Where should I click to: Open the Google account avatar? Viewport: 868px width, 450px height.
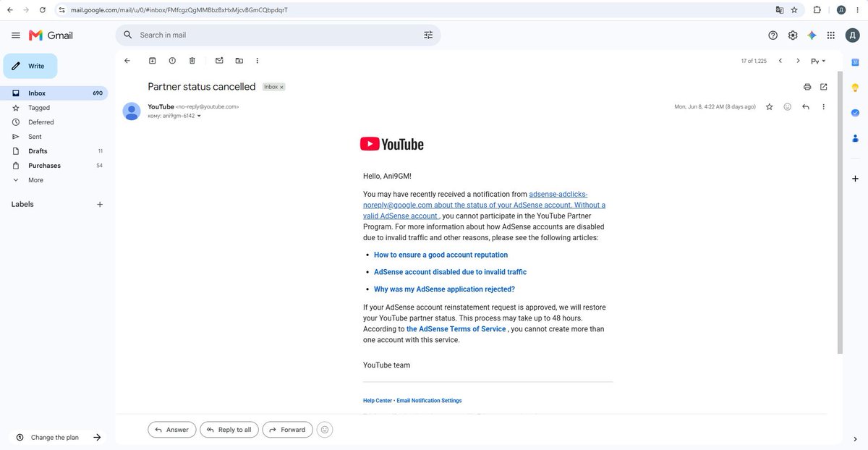point(854,35)
